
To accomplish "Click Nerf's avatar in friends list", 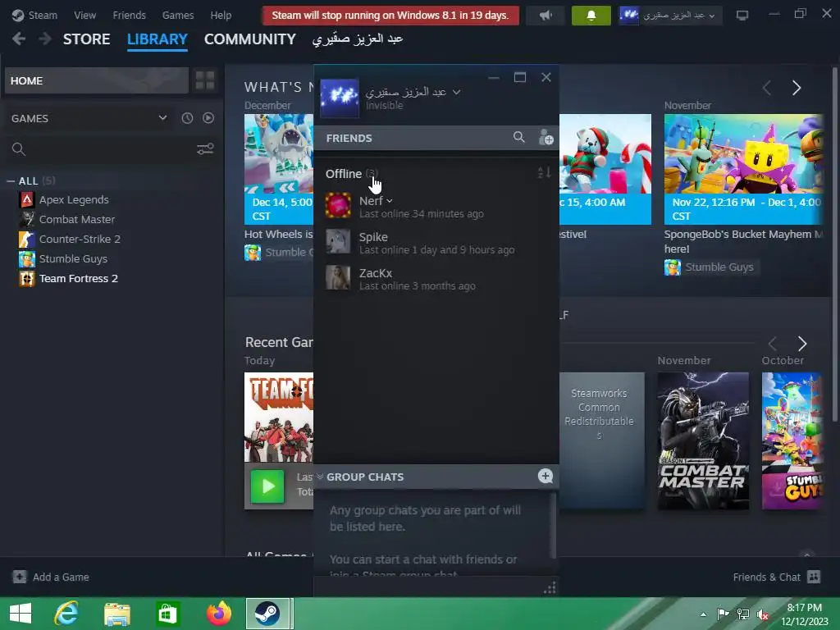I will click(338, 205).
